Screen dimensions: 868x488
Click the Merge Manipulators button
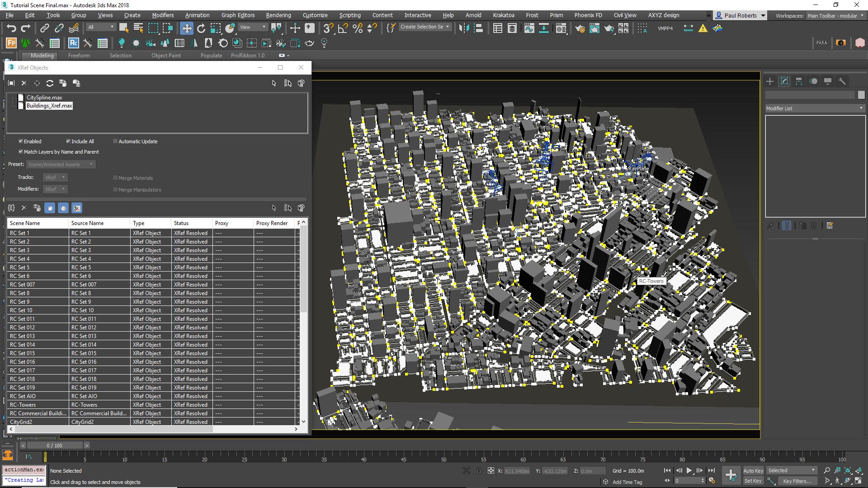(x=115, y=189)
